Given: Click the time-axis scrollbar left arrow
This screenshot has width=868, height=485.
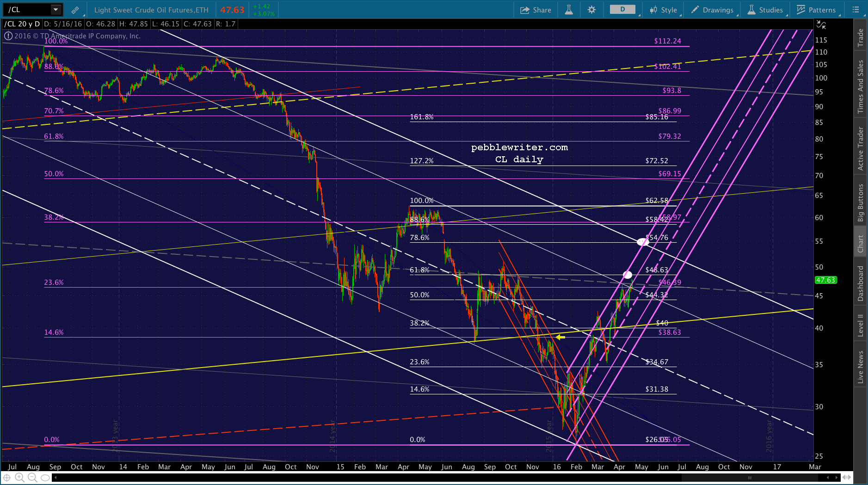Looking at the screenshot, I should click(x=55, y=477).
